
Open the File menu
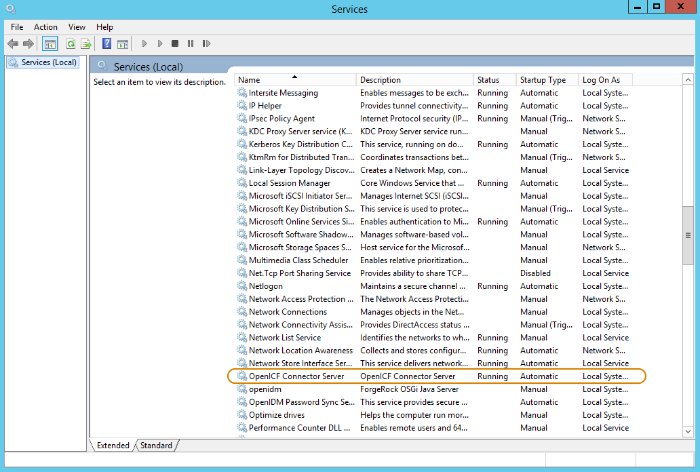point(17,27)
